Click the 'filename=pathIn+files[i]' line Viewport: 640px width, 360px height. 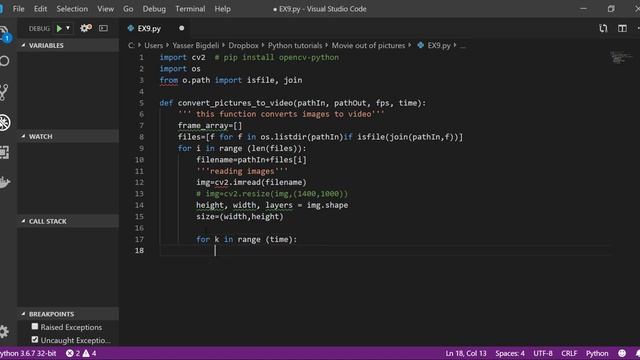pyautogui.click(x=251, y=160)
